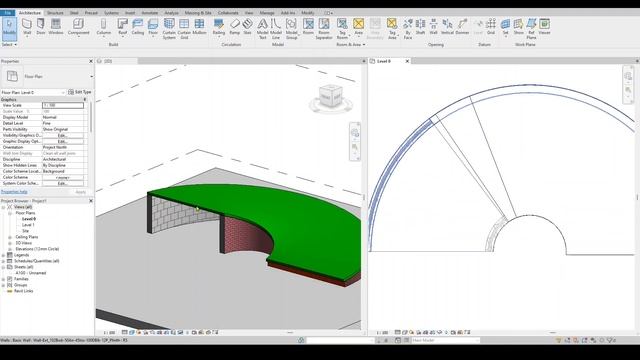The image size is (640, 360).
Task: Select the Grid datum tool
Action: 491,27
